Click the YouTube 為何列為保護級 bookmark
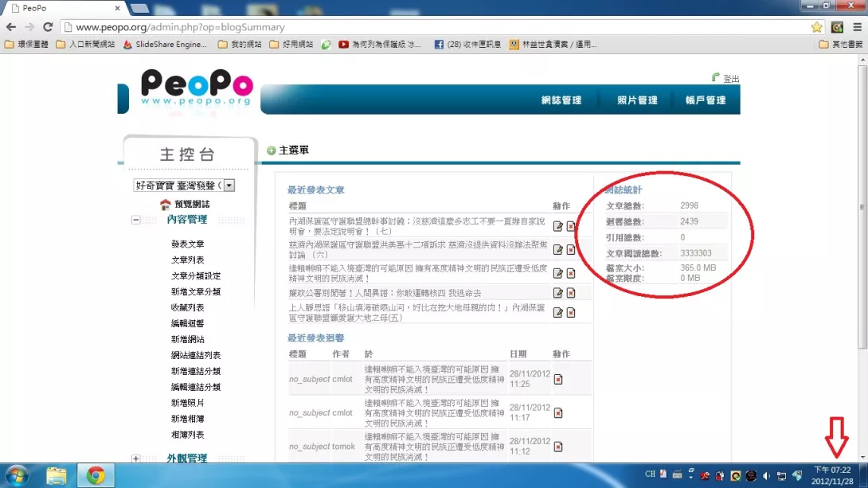868x488 pixels. coord(380,45)
